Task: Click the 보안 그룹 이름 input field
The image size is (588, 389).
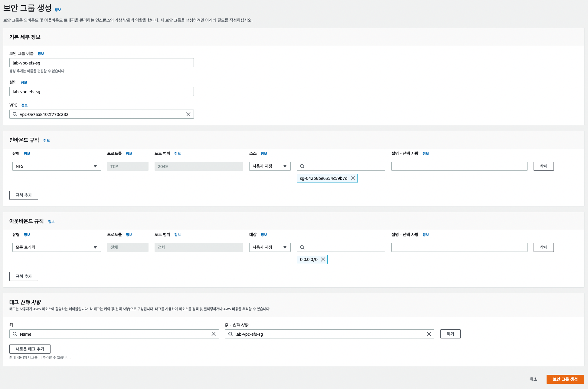Action: 101,63
